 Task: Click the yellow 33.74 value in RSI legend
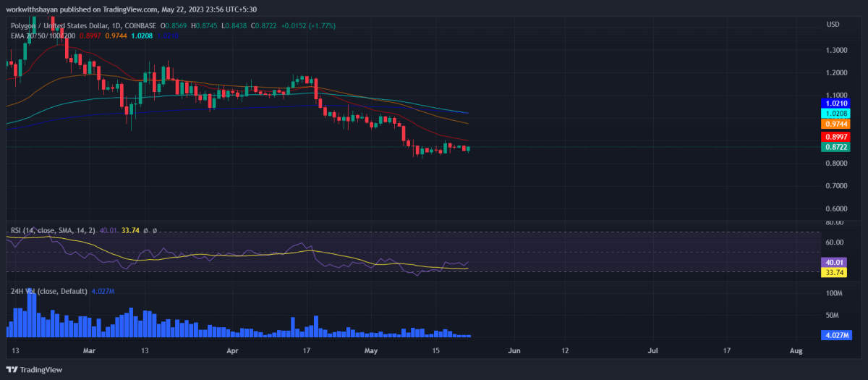point(129,231)
